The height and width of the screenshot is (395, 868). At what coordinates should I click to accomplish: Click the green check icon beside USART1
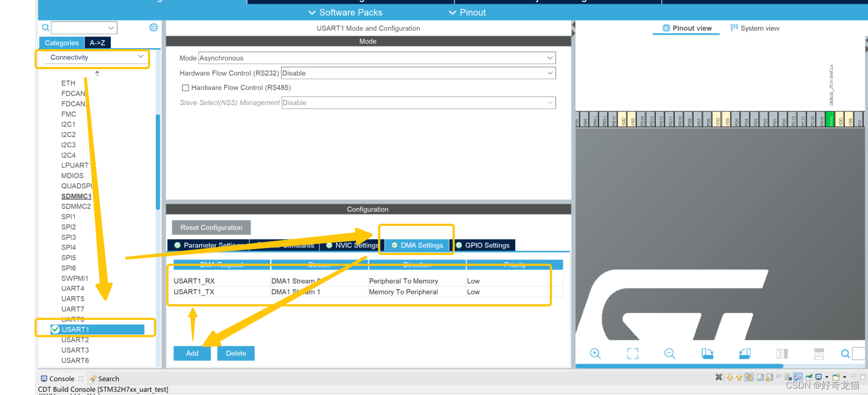click(55, 329)
